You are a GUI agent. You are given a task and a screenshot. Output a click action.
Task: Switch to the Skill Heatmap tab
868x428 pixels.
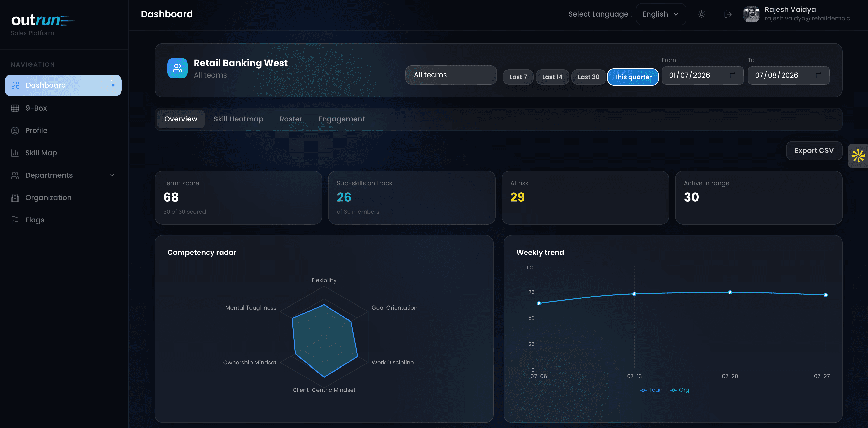click(238, 119)
